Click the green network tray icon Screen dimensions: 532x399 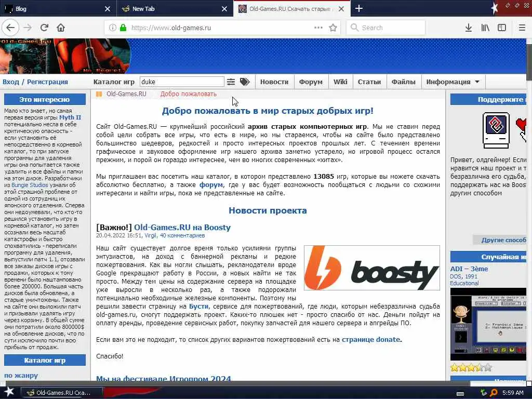[484, 393]
